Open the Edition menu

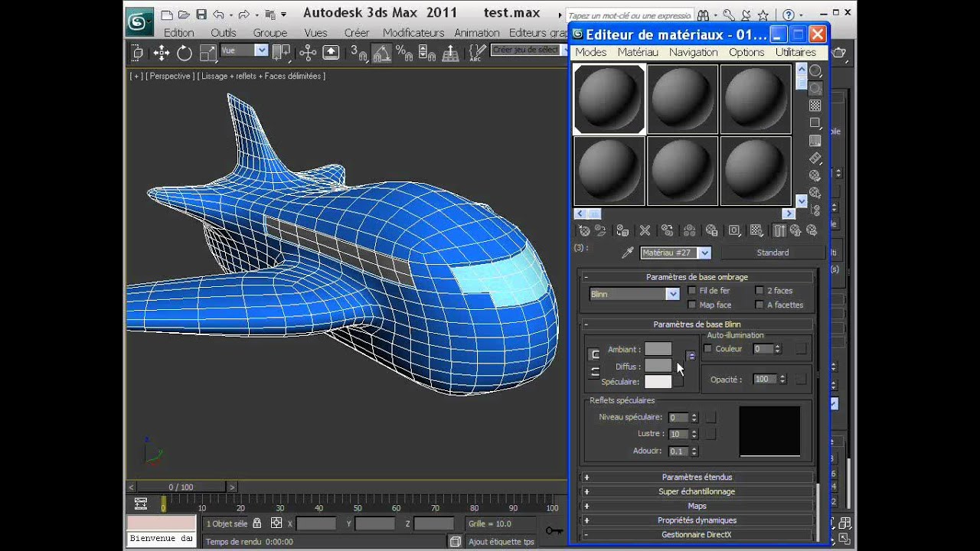click(x=178, y=33)
